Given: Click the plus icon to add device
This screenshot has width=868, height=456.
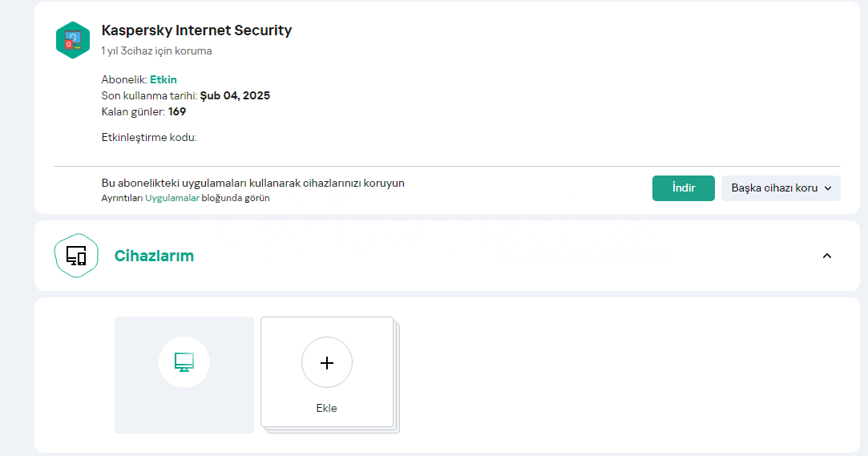Looking at the screenshot, I should click(327, 362).
